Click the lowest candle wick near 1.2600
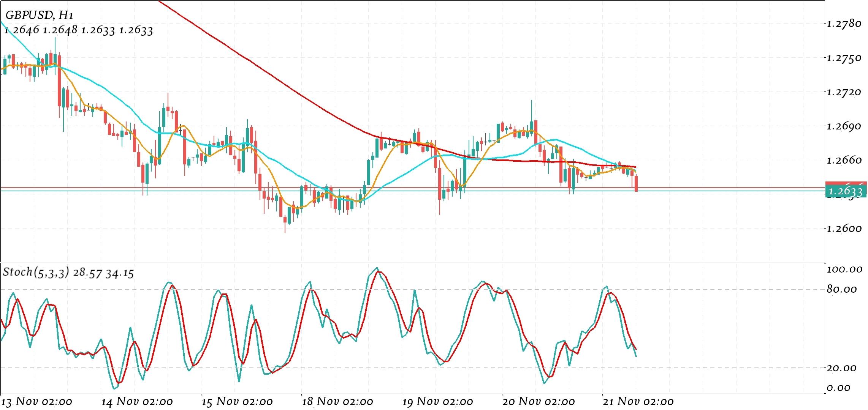Viewport: 868px width, 410px height. 285,224
